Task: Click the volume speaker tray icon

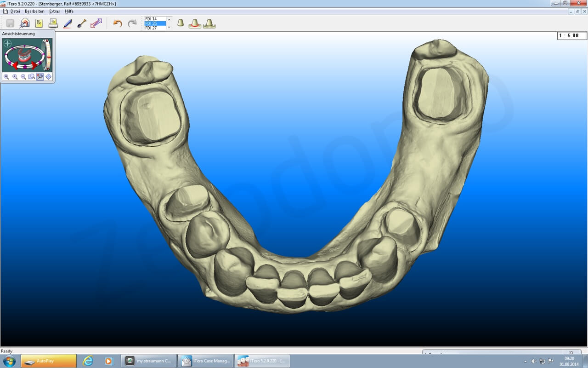Action: (x=534, y=362)
